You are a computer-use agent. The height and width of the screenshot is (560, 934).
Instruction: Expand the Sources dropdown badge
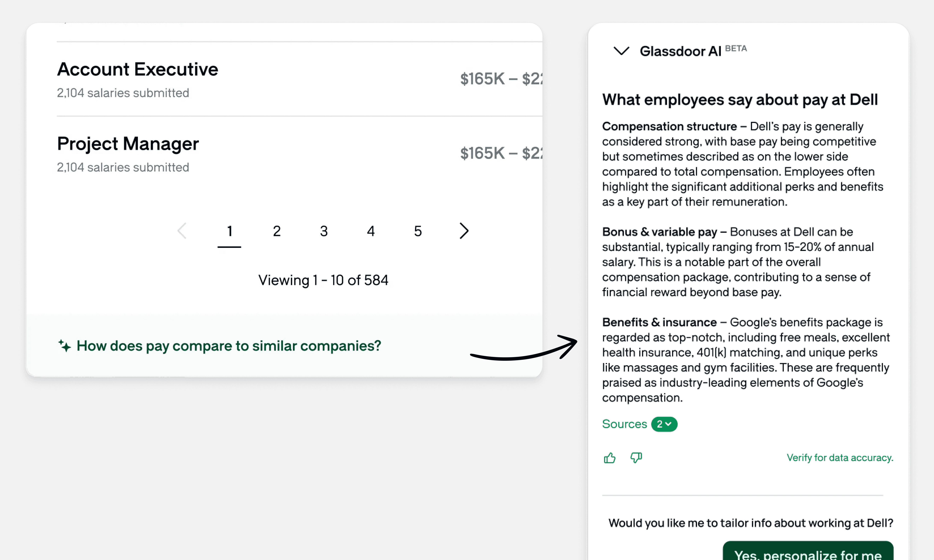click(x=664, y=424)
